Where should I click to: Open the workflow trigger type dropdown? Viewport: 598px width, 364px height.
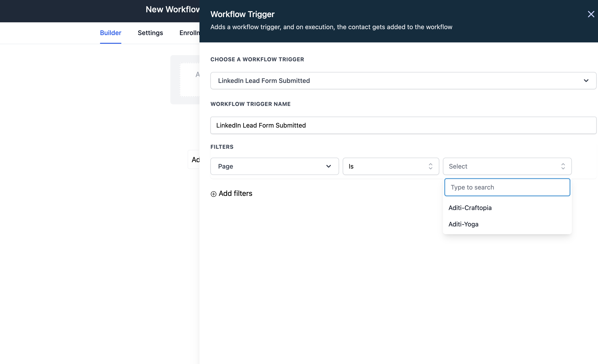(403, 81)
